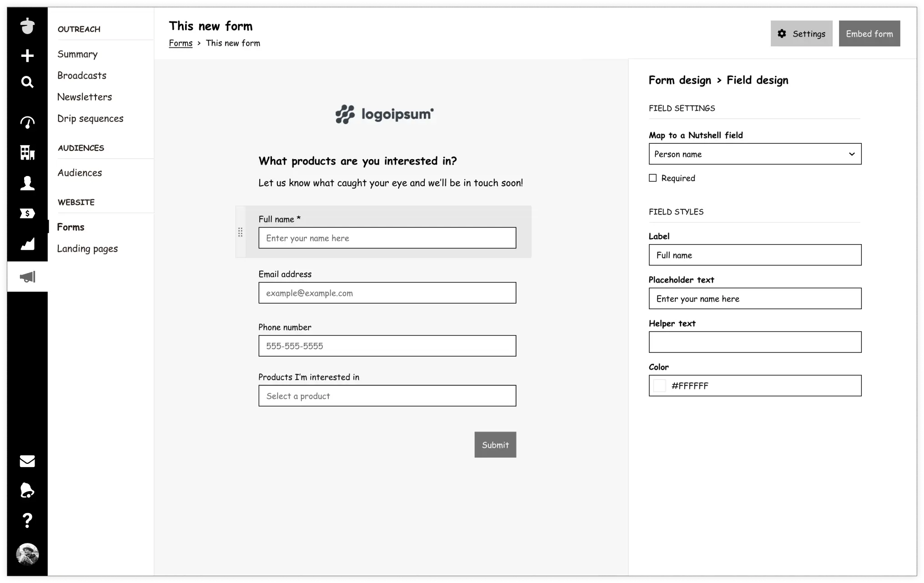Viewport: 924px width, 583px height.
Task: Open the Forms section under Website
Action: pyautogui.click(x=70, y=227)
